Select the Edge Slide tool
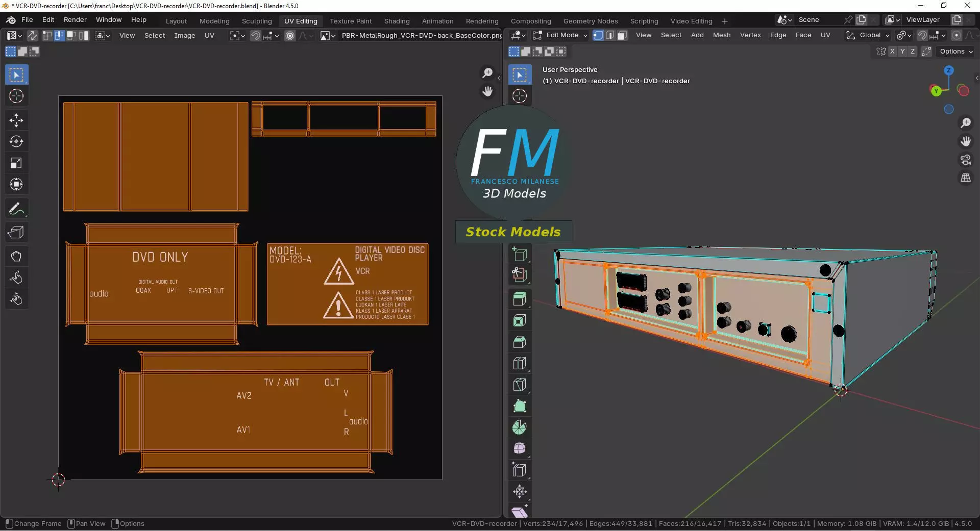980x531 pixels. click(x=520, y=470)
